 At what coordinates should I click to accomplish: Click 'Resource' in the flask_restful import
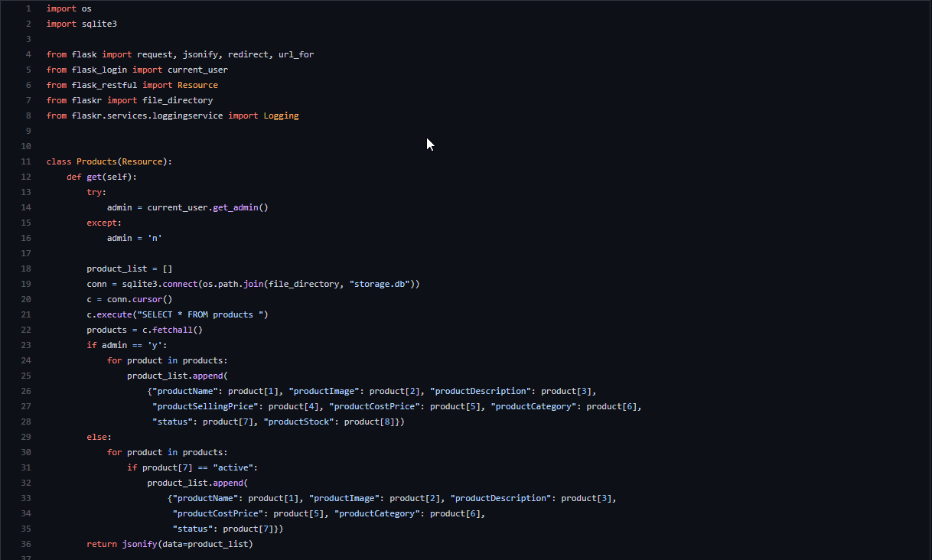(x=197, y=85)
